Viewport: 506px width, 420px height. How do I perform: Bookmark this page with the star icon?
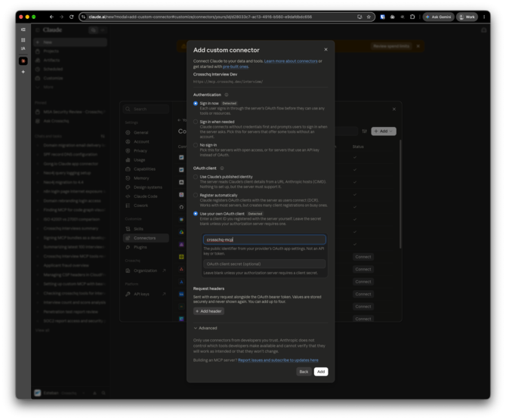pos(369,17)
